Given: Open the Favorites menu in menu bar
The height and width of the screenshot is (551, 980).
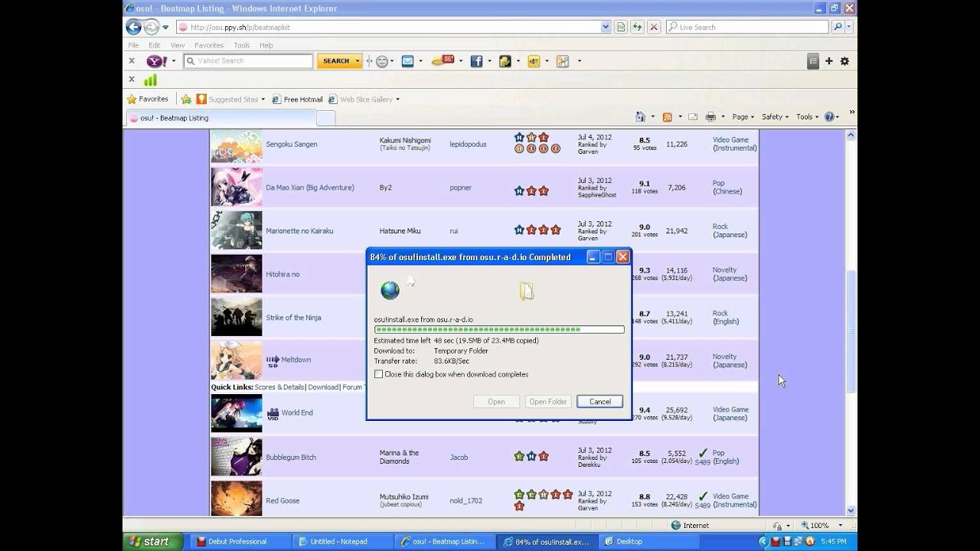Looking at the screenshot, I should (x=209, y=45).
